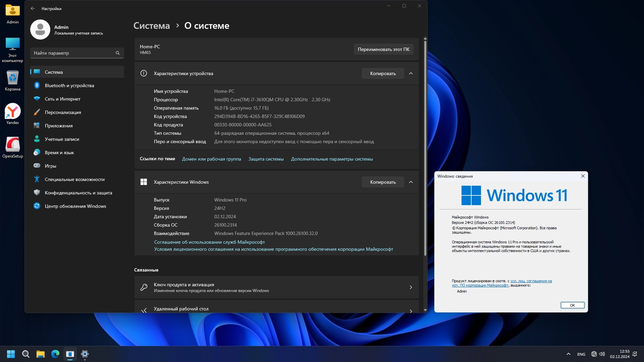
Task: Click the settings page vertical scrollbar
Action: [425, 147]
